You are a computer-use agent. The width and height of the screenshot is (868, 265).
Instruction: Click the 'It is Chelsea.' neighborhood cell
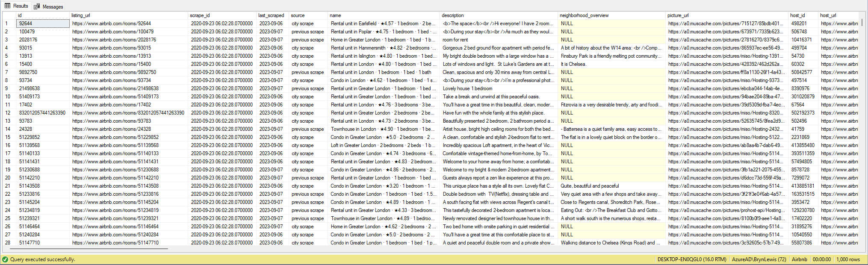point(573,64)
